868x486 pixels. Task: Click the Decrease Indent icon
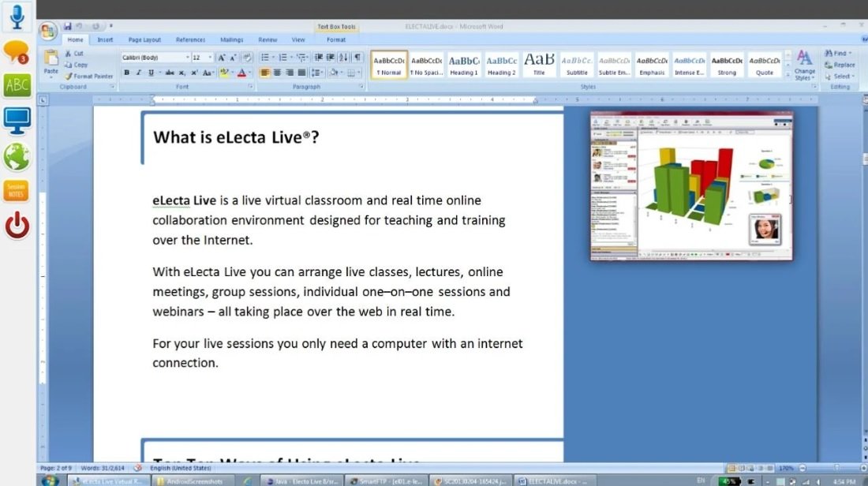(318, 58)
